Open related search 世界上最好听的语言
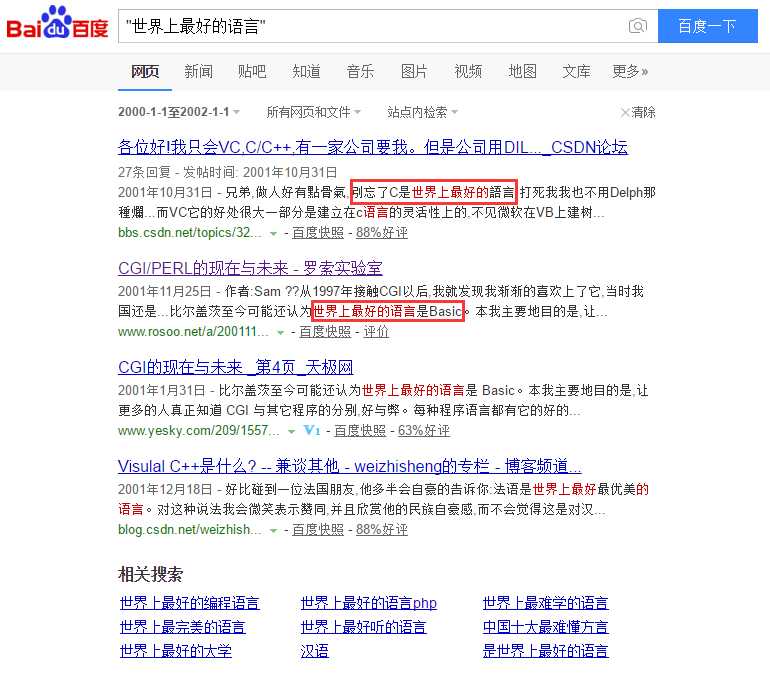 pyautogui.click(x=363, y=627)
